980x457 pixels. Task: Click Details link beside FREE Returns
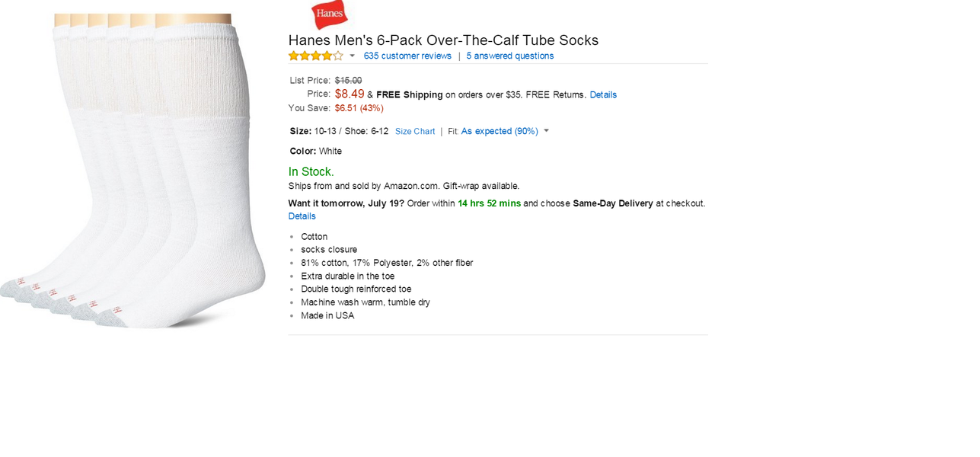tap(603, 94)
